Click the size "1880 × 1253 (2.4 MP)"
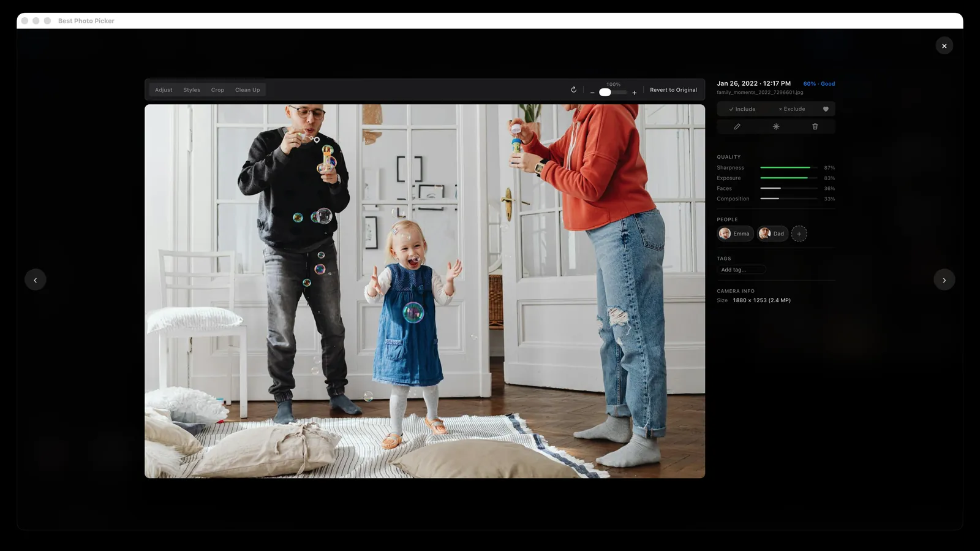Screen dimensions: 980x551 pyautogui.click(x=761, y=300)
